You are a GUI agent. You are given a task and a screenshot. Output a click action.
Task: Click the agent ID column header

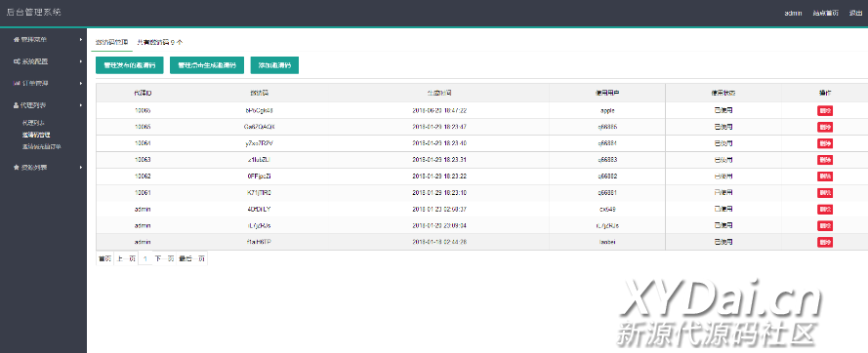click(x=143, y=93)
